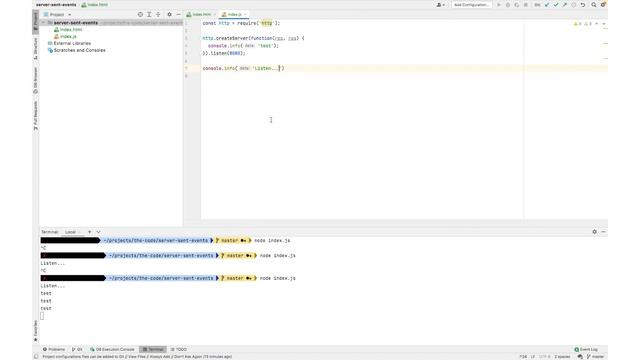Click 'Always Add' in the status bar notification
The width and height of the screenshot is (640, 360).
(160, 357)
